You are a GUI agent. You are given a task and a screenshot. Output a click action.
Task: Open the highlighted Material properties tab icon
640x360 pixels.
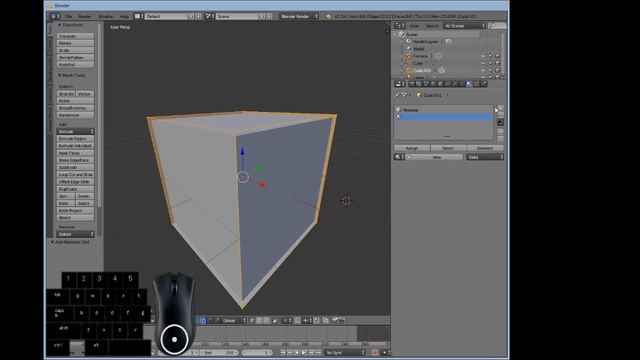[x=469, y=84]
